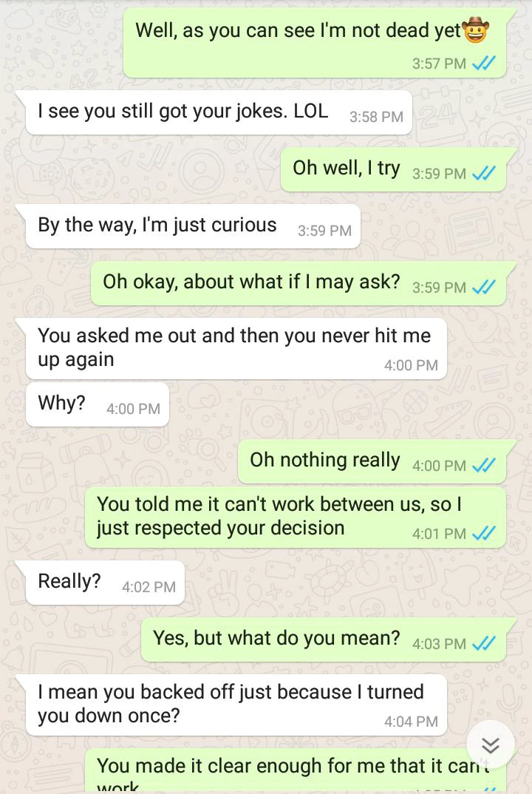This screenshot has height=794, width=532.
Task: Tap the 'Why?' message bubble
Action: point(98,404)
